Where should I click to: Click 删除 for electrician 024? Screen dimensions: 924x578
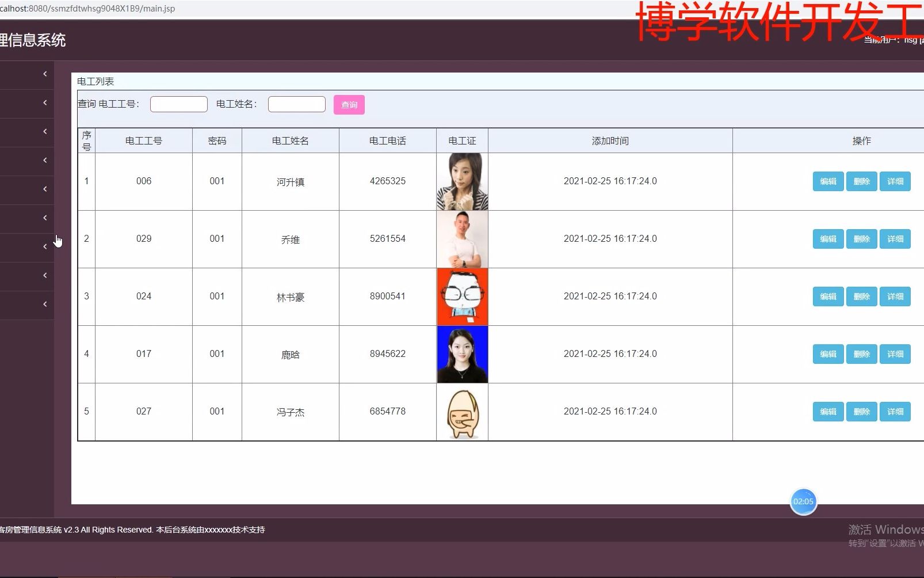point(861,296)
